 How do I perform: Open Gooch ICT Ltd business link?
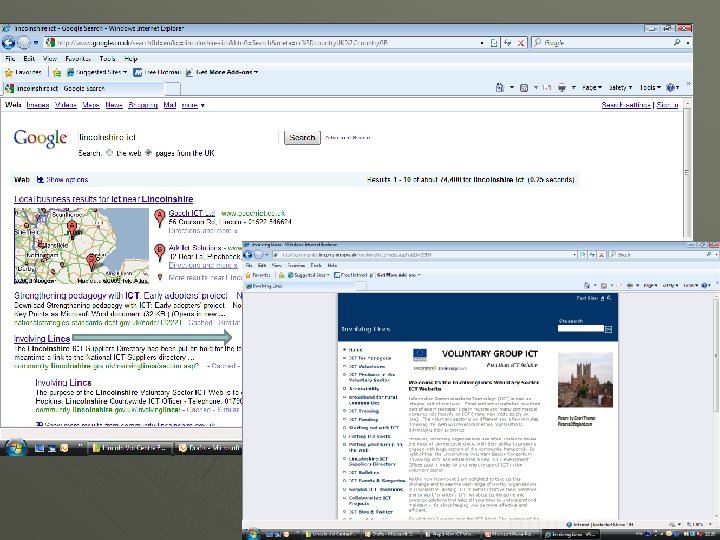[x=191, y=213]
